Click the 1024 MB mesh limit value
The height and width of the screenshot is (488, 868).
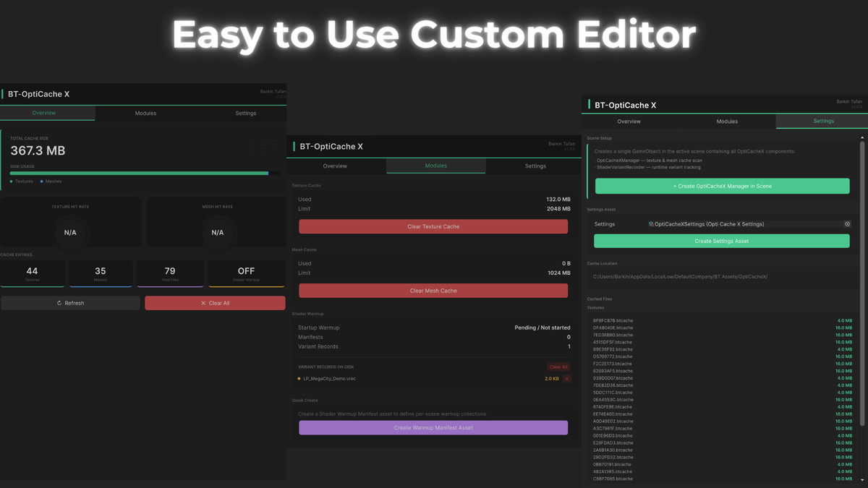point(558,273)
